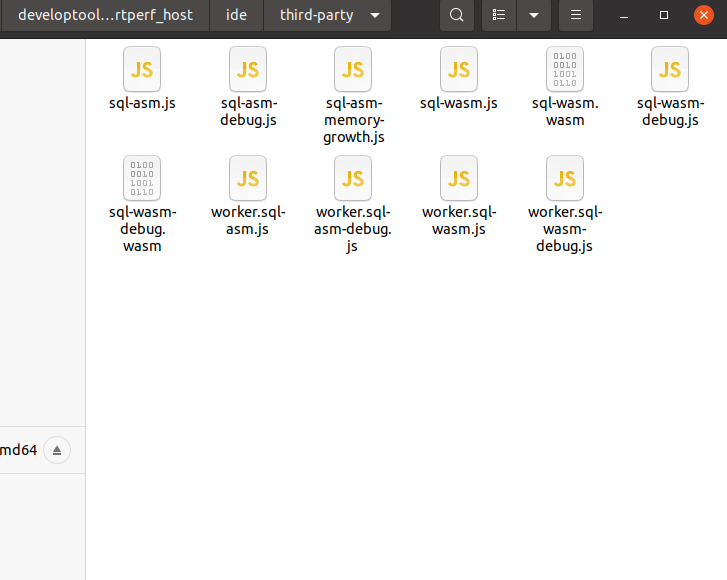Select the worker.sql-wasm.js file
Viewport: 727px width, 580px height.
coord(459,177)
